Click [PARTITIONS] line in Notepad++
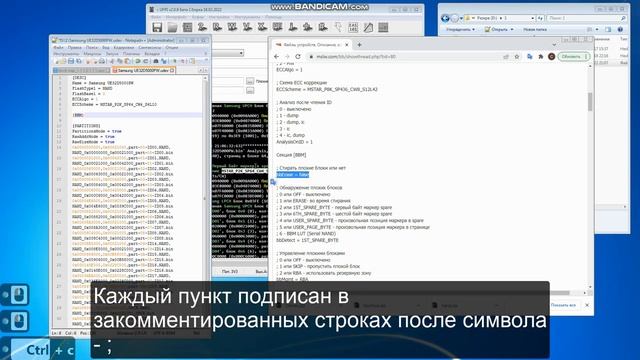Image resolution: width=640 pixels, height=360 pixels. [x=86, y=126]
